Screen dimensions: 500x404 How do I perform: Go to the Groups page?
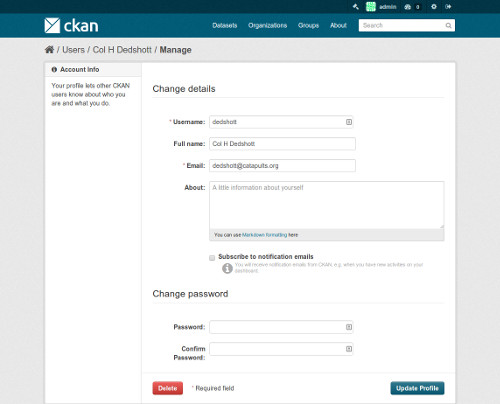coord(308,25)
